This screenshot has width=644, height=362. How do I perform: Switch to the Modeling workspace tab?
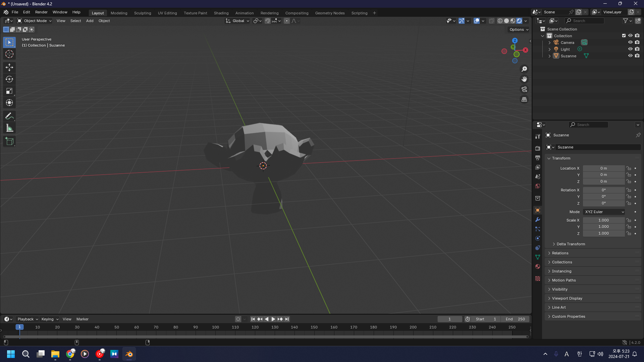[x=119, y=13]
